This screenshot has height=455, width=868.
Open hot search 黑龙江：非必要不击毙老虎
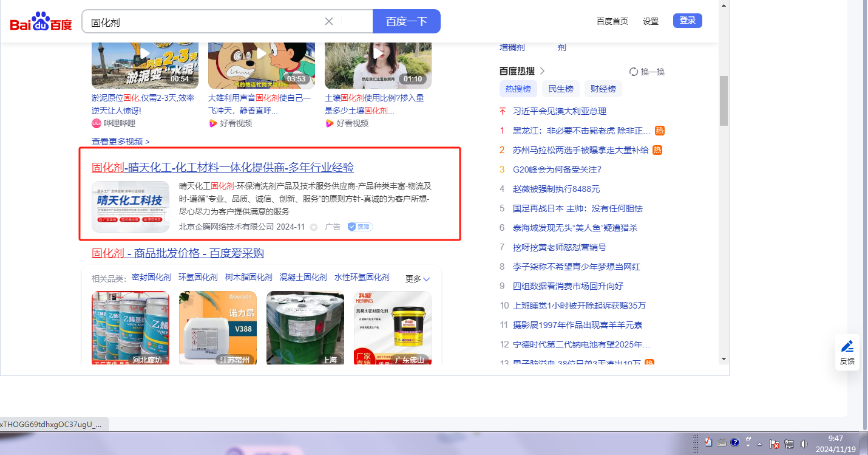581,131
